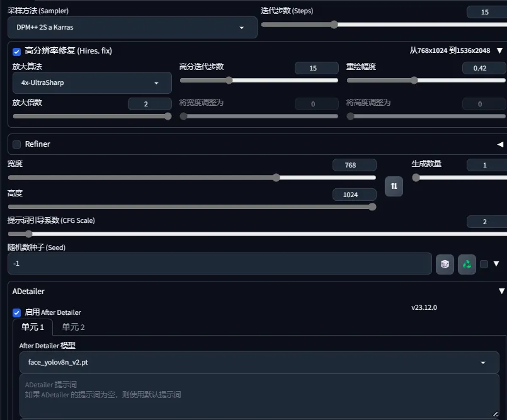
Task: Select the 单元 1 tab
Action: pyautogui.click(x=33, y=327)
